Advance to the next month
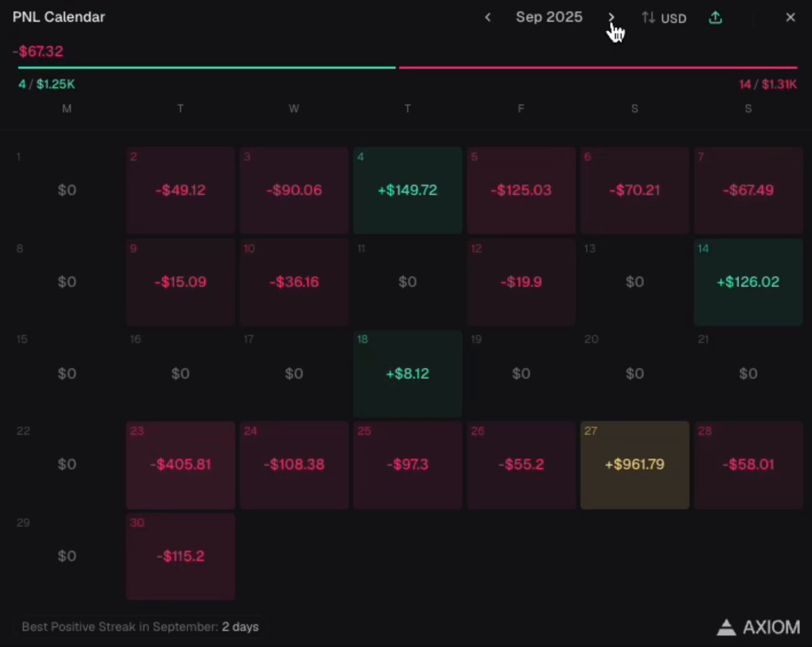This screenshot has height=647, width=812. coord(611,18)
